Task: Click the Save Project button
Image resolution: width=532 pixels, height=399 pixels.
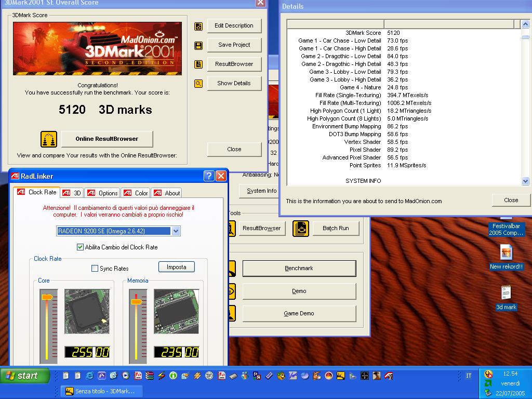Action: pyautogui.click(x=234, y=45)
